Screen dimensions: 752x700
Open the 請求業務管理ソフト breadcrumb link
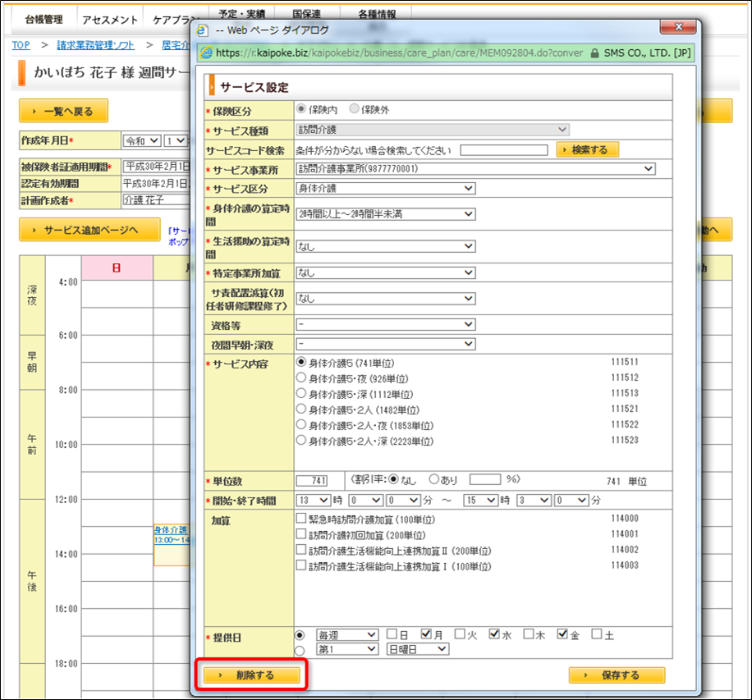point(95,45)
